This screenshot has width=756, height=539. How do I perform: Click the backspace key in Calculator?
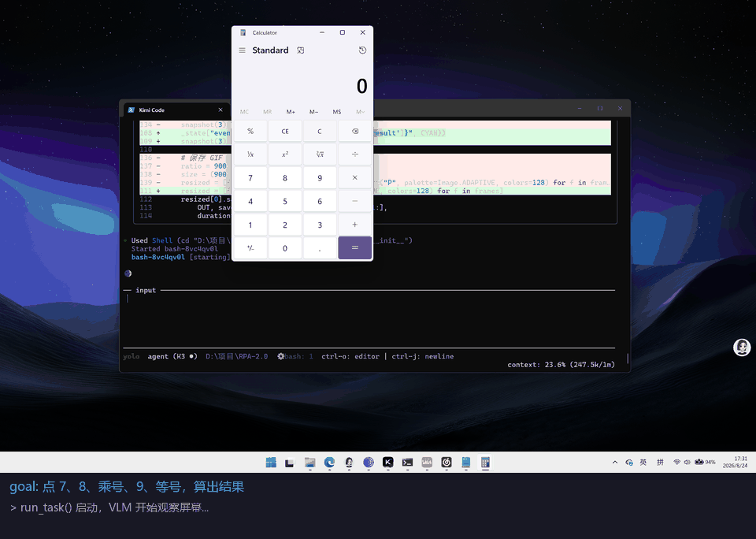(355, 132)
